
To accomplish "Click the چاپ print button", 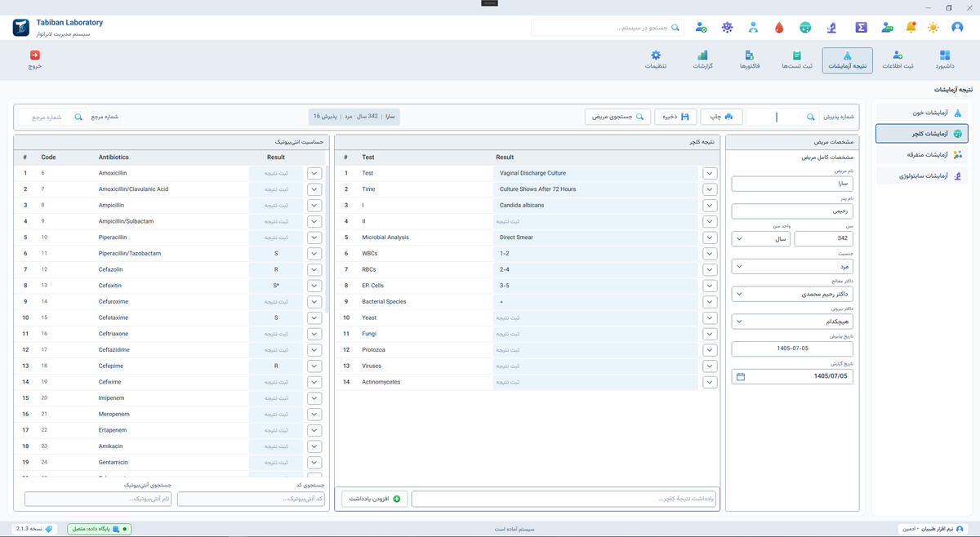I will (721, 117).
